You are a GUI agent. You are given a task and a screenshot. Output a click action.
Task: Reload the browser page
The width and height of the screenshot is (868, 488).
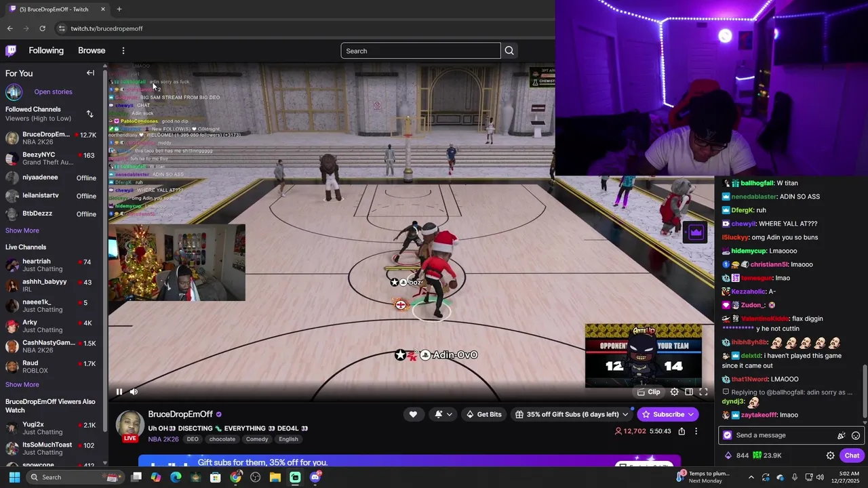(x=42, y=28)
